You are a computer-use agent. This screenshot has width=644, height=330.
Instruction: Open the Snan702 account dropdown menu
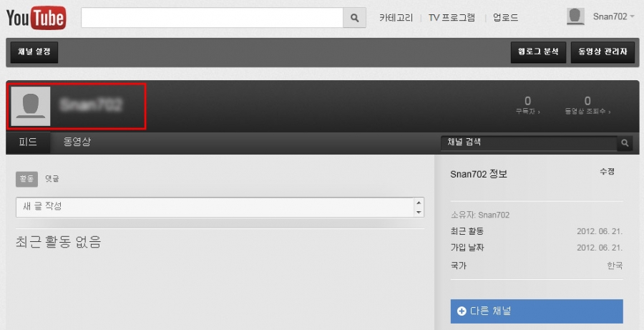pyautogui.click(x=613, y=16)
